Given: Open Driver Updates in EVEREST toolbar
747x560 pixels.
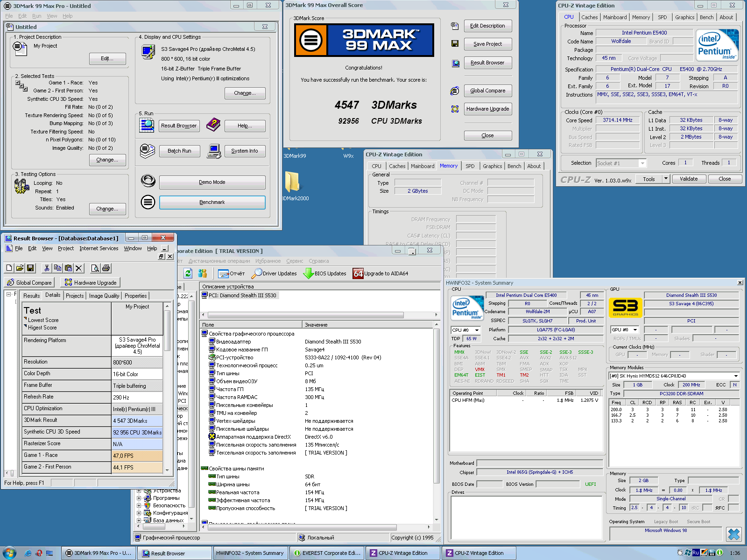Looking at the screenshot, I should (274, 273).
